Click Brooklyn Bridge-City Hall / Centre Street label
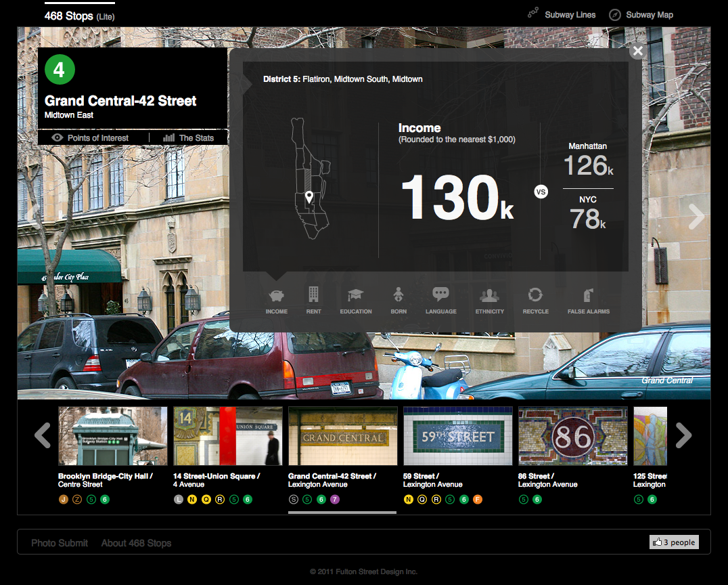 106,480
